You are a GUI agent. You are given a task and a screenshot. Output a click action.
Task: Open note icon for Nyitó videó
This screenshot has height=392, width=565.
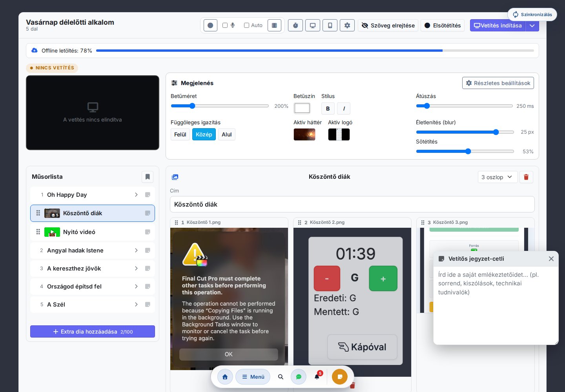148,232
